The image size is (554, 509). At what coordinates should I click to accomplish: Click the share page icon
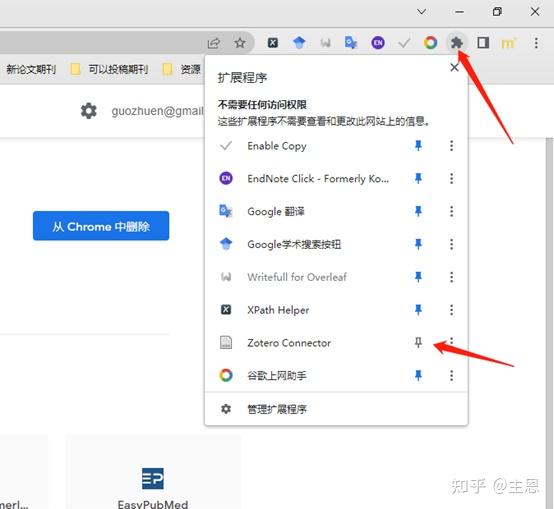(x=214, y=43)
